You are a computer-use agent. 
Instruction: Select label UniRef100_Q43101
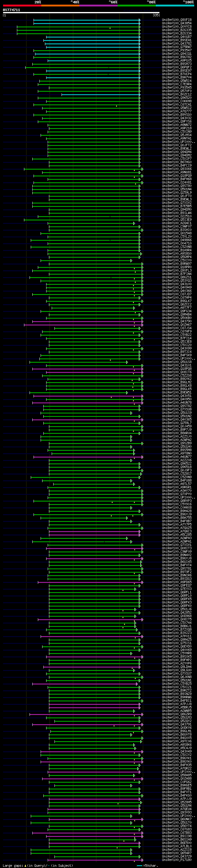[x=177, y=365]
